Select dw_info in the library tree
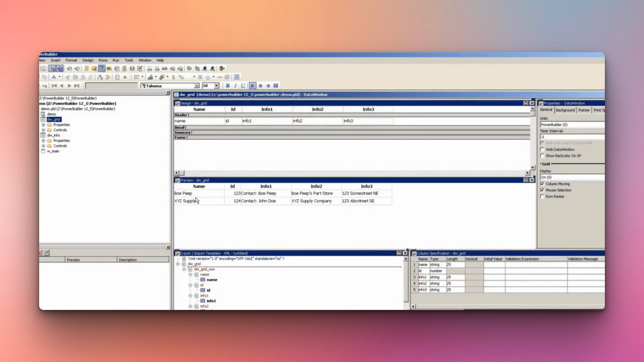The image size is (644, 362). (x=53, y=135)
